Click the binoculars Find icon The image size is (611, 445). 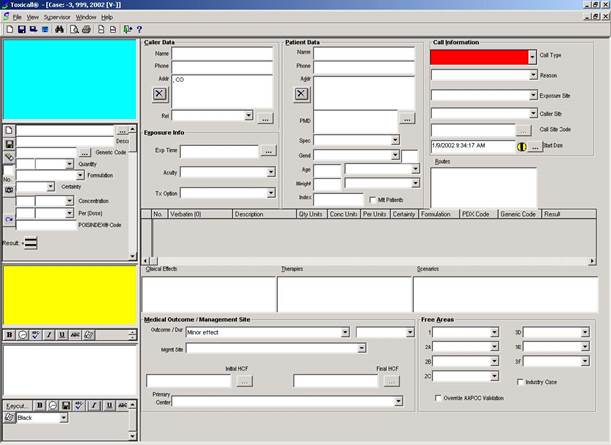[59, 30]
